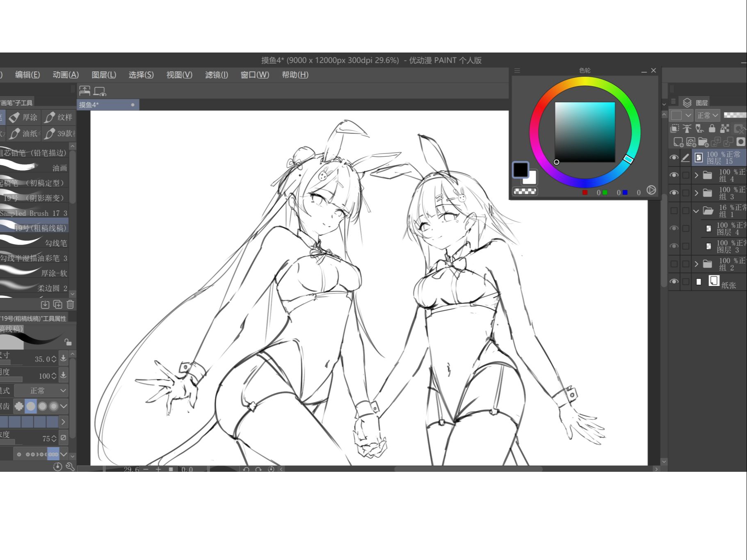Click the set as draft layer icon
The width and height of the screenshot is (747, 560).
click(699, 128)
